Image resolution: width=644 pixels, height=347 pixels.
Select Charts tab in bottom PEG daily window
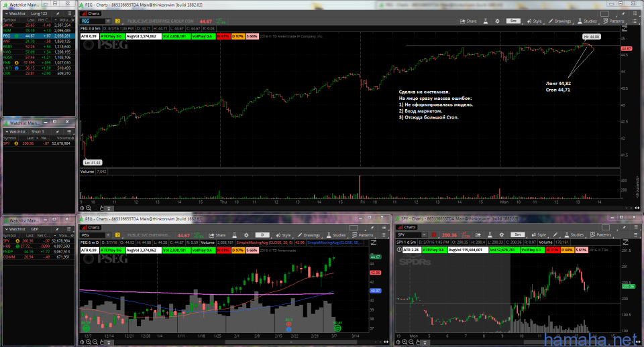click(x=91, y=228)
